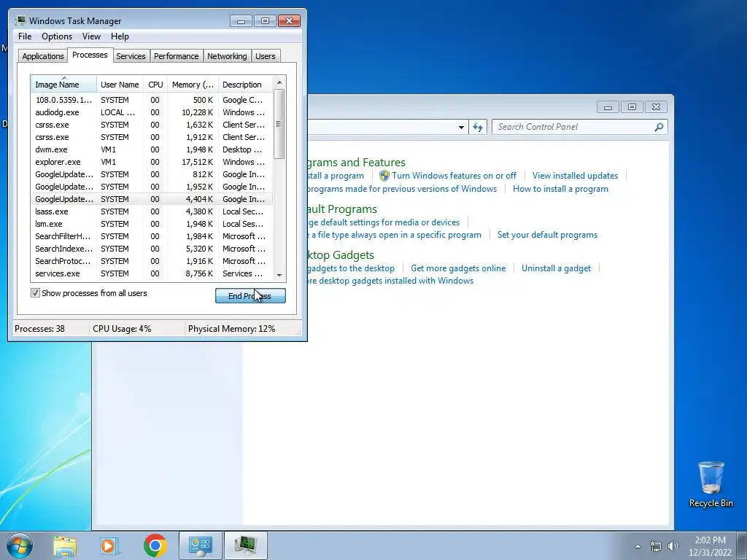The image size is (747, 560).
Task: Open Programs and Features heading link
Action: click(x=356, y=163)
